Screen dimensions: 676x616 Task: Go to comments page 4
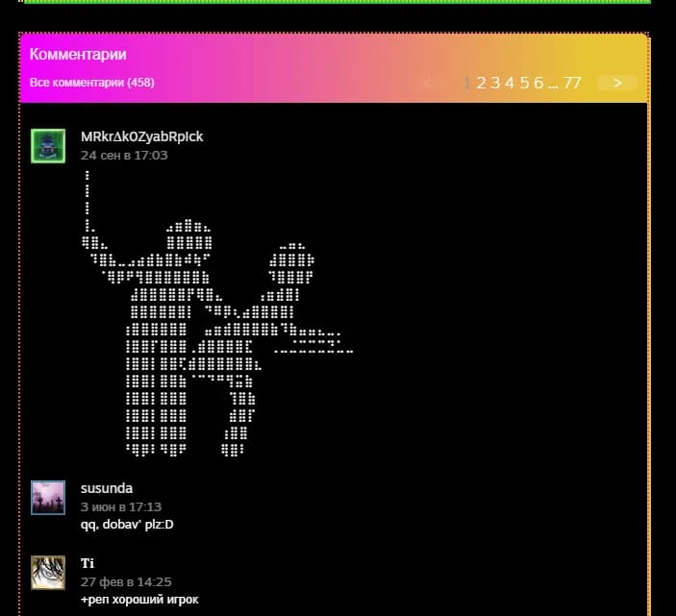[x=510, y=83]
